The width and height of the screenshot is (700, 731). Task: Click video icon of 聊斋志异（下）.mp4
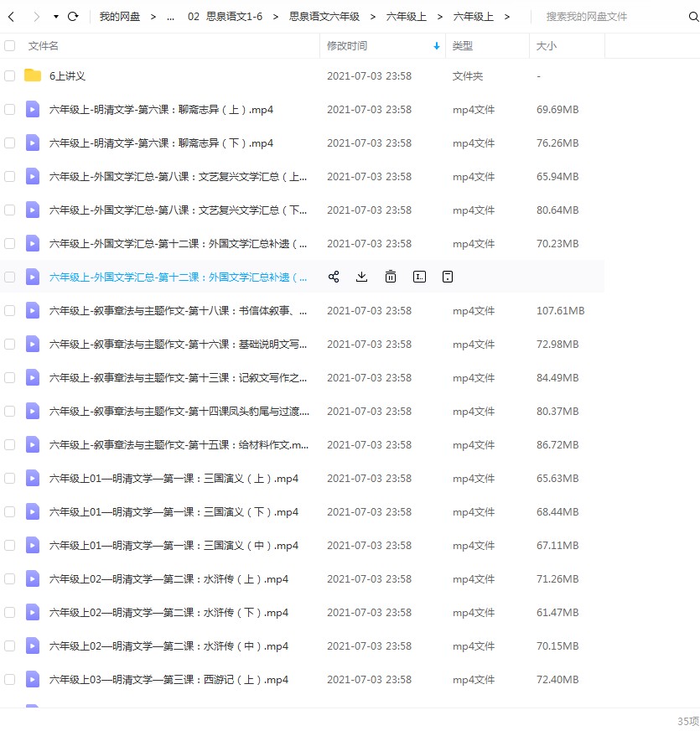point(32,143)
